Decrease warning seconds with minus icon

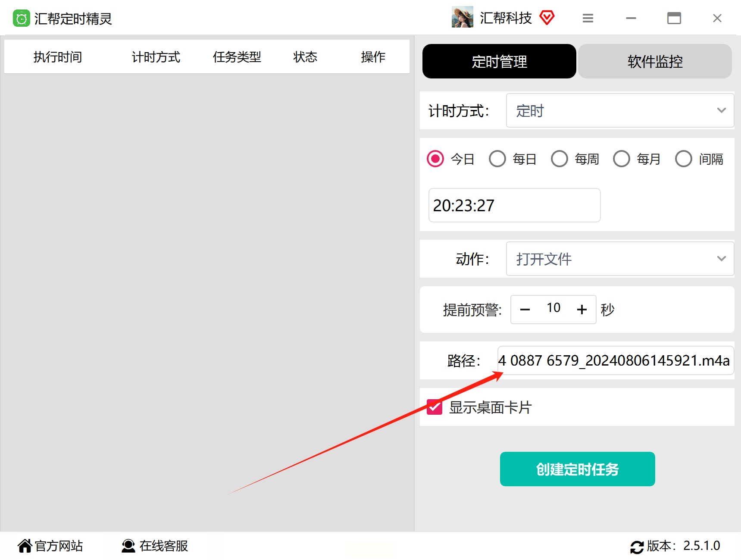pyautogui.click(x=525, y=310)
